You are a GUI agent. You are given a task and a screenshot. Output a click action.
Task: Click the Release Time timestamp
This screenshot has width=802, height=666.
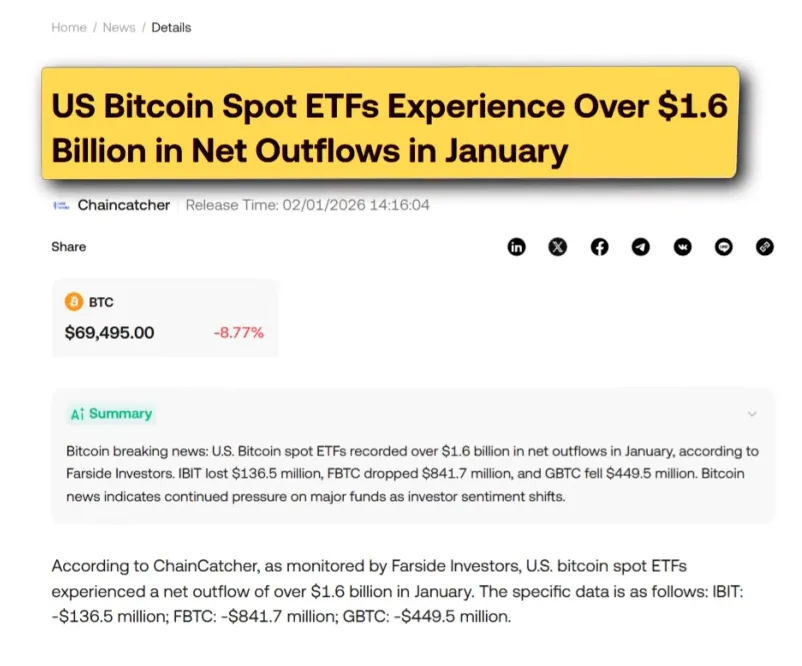point(308,205)
